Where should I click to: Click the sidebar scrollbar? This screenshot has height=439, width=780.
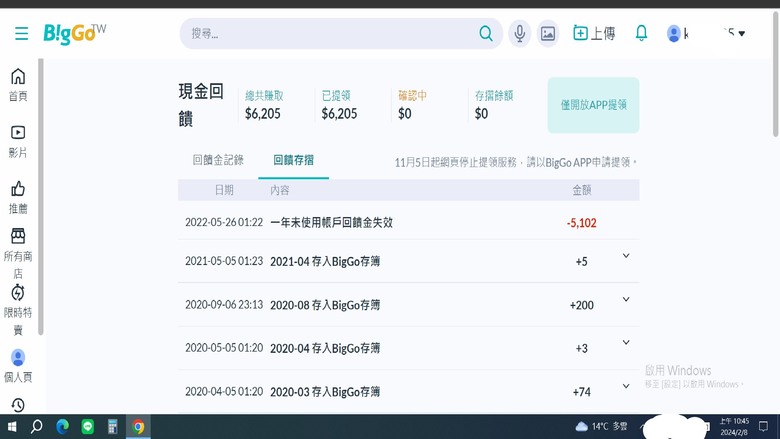click(x=41, y=197)
